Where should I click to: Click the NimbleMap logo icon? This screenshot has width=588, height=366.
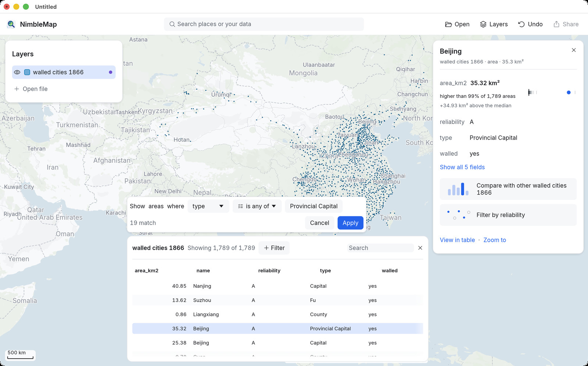11,24
